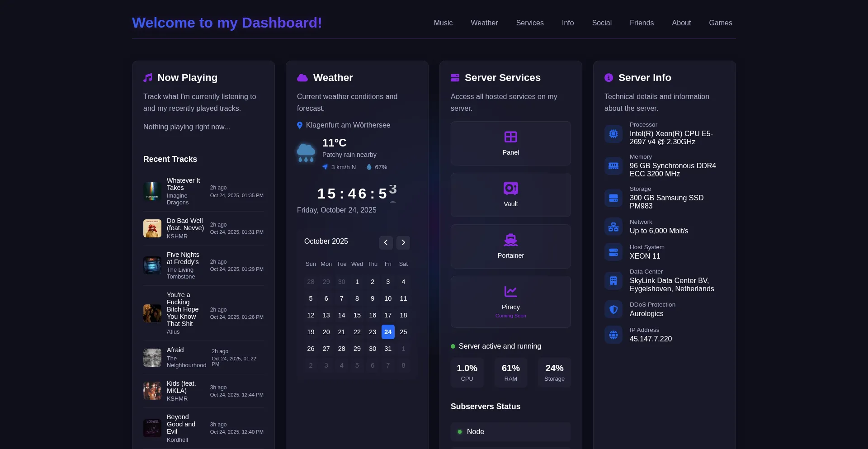Click the Portainer ship icon
This screenshot has height=449, width=868.
(510, 240)
